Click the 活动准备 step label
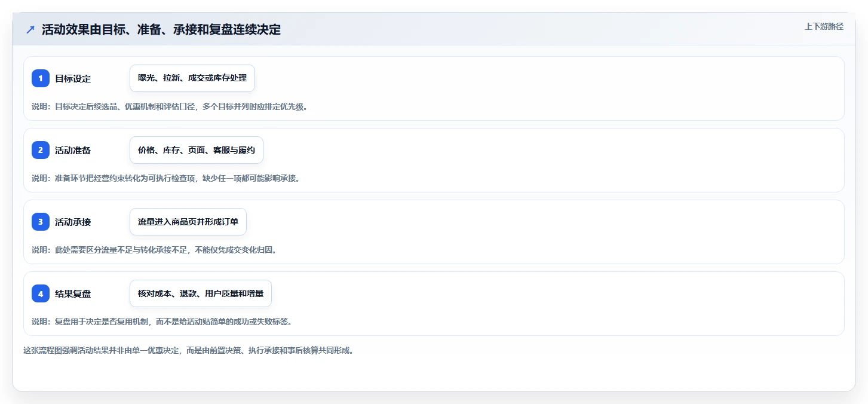This screenshot has height=404, width=868. [73, 150]
